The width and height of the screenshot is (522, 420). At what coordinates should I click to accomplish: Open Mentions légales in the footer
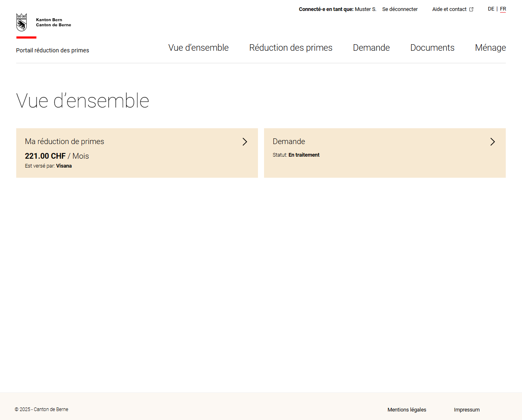pyautogui.click(x=406, y=410)
